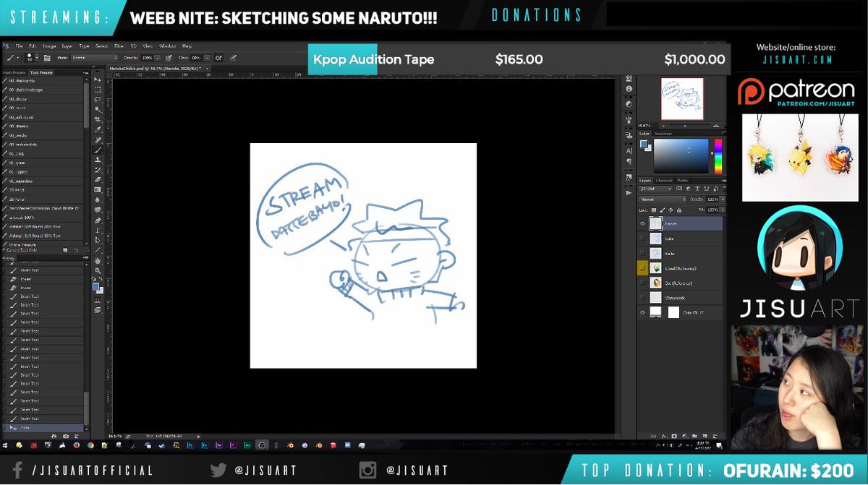Click the foreground color swatch in toolbox
This screenshot has width=868, height=485.
pos(95,287)
